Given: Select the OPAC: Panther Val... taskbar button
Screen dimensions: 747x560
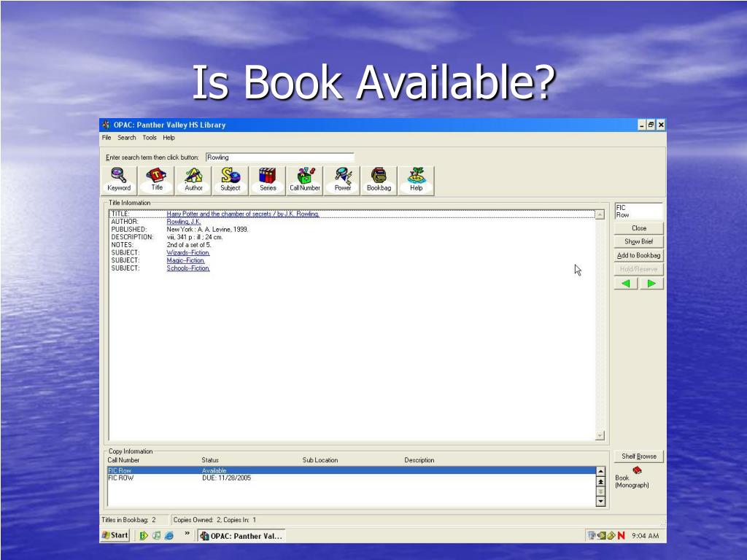Looking at the screenshot, I should click(x=241, y=536).
